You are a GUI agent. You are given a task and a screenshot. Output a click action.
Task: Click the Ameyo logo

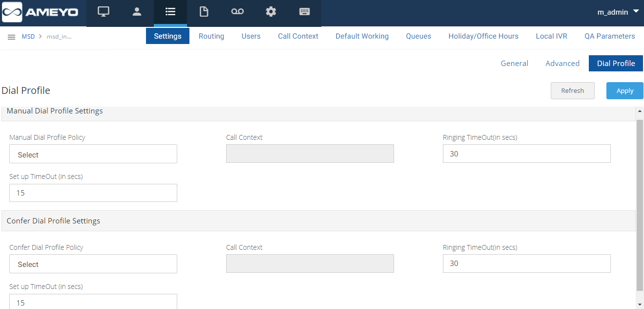click(41, 12)
